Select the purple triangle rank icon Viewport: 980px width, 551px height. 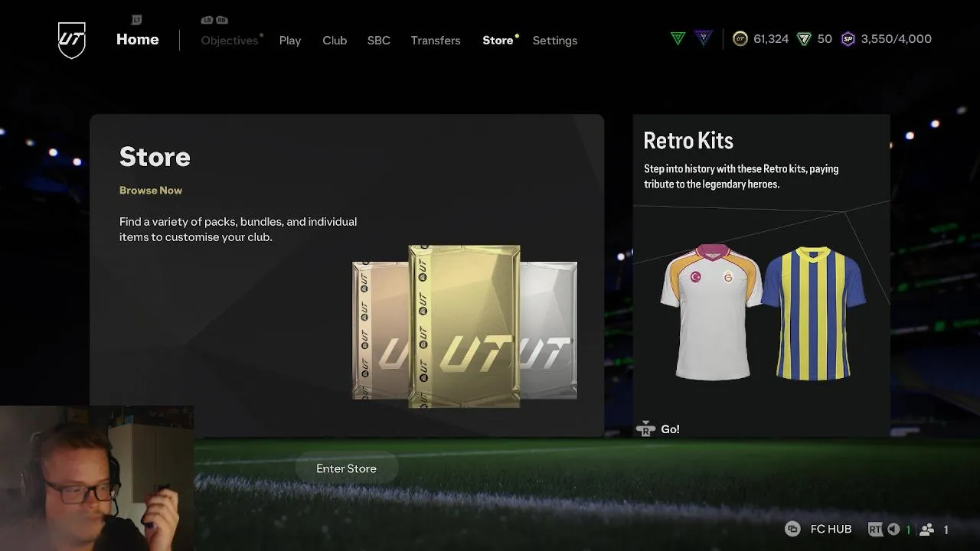(704, 38)
